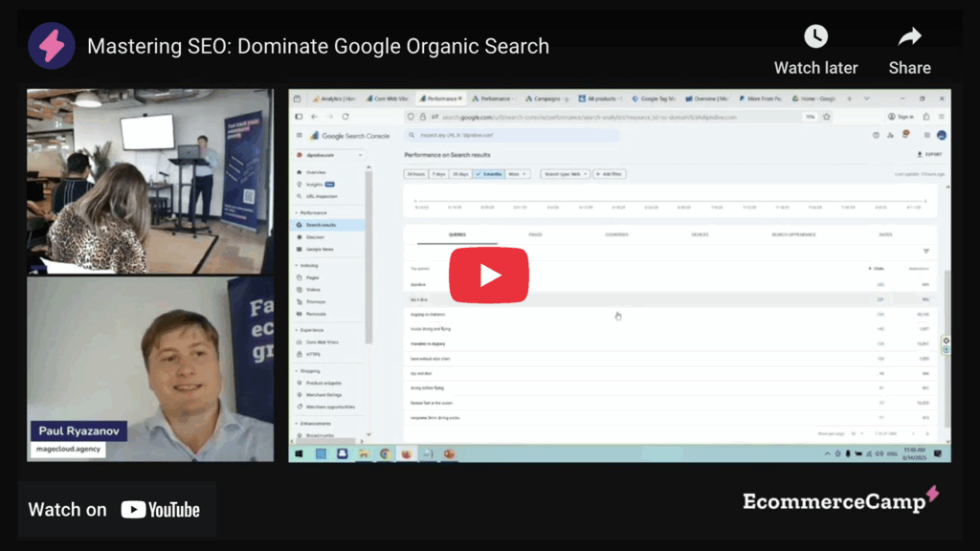The height and width of the screenshot is (551, 980).
Task: Click Watch on YouTube button
Action: coord(115,510)
